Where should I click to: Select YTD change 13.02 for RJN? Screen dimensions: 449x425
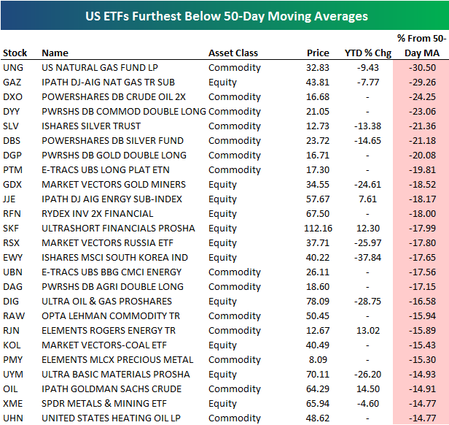pyautogui.click(x=368, y=331)
